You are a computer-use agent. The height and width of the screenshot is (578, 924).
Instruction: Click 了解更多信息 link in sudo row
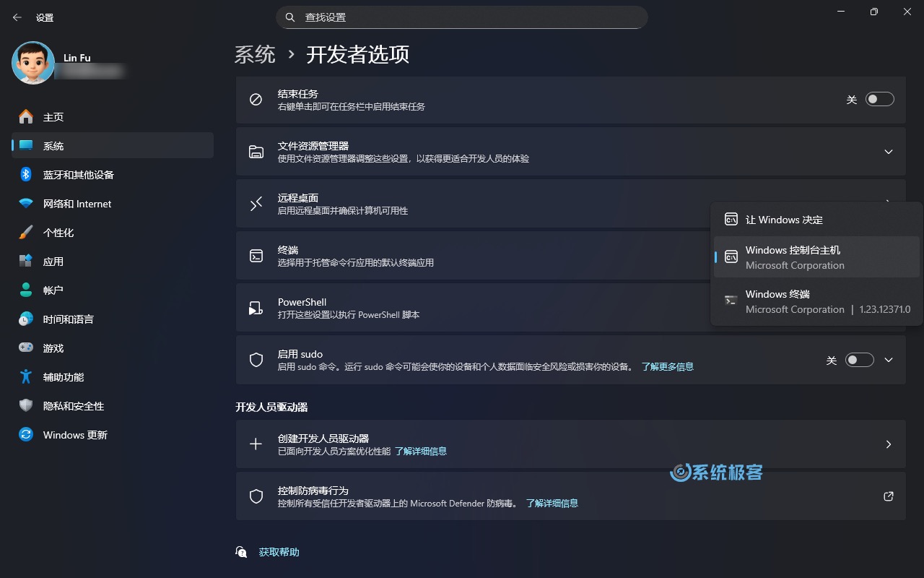[668, 367]
